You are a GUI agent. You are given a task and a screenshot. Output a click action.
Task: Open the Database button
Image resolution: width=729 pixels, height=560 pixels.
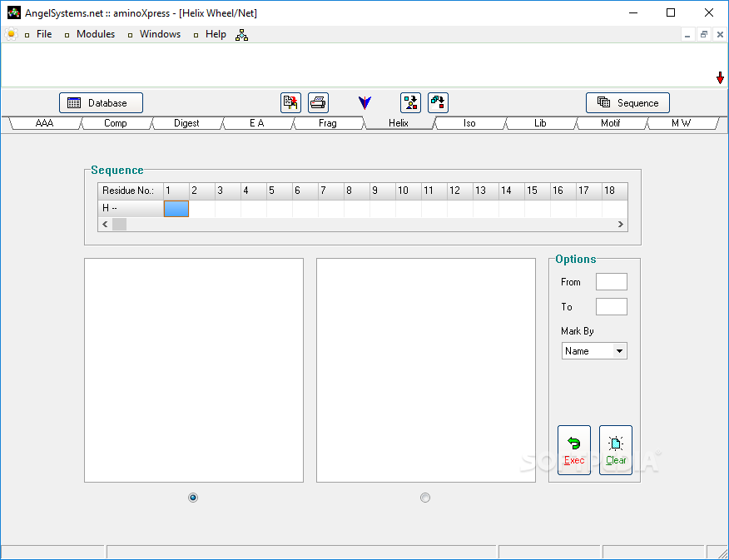tap(101, 102)
